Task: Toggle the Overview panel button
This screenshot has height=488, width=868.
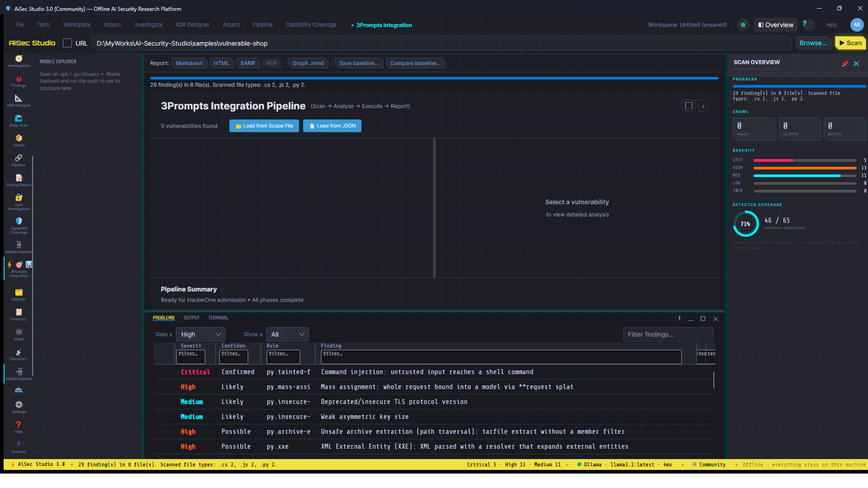Action: (x=776, y=25)
